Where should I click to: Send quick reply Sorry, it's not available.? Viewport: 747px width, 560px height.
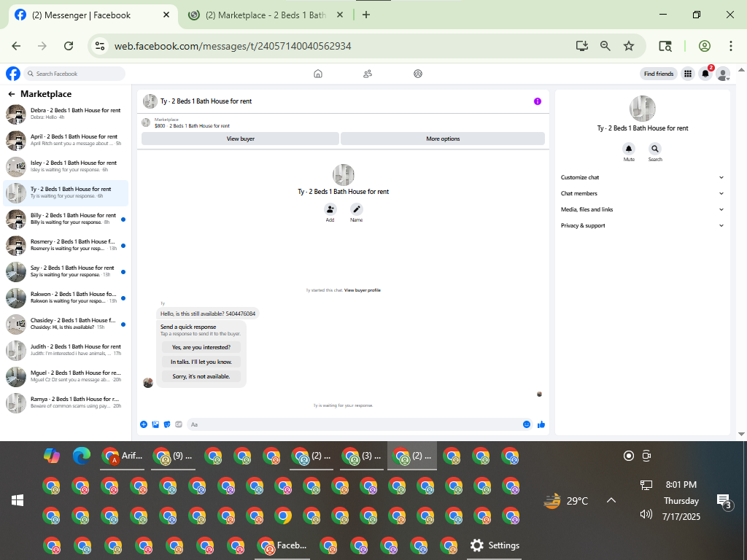point(201,376)
